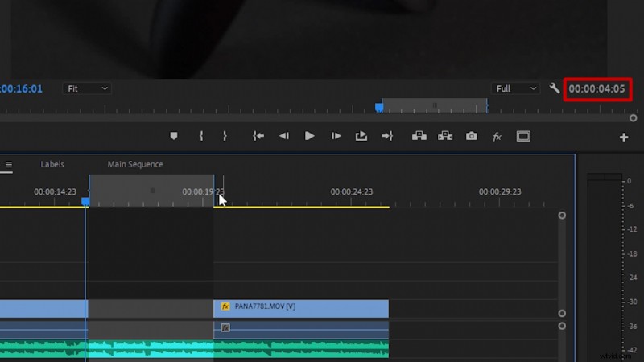The height and width of the screenshot is (362, 644).
Task: Click the 00:00:24:23 ruler timecode
Action: pos(352,191)
